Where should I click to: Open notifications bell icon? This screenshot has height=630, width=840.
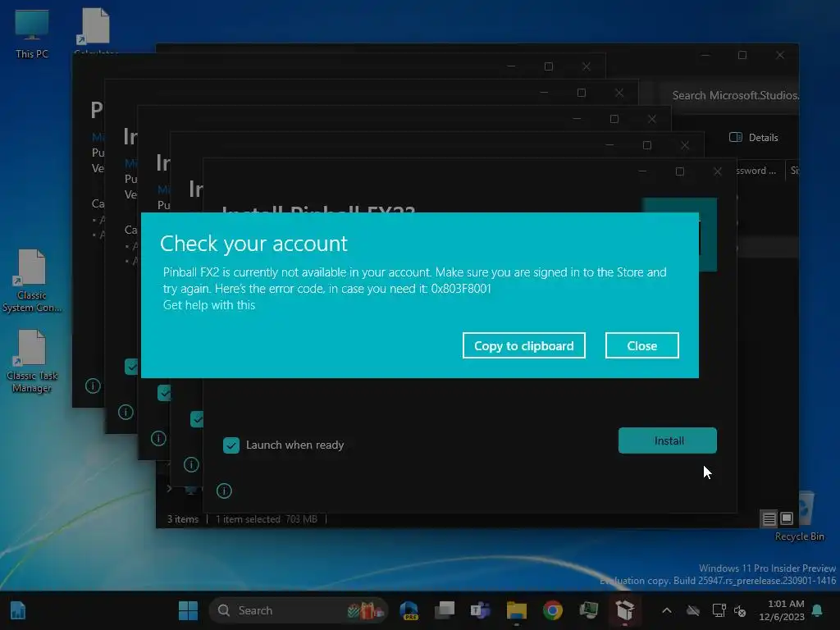coord(818,610)
